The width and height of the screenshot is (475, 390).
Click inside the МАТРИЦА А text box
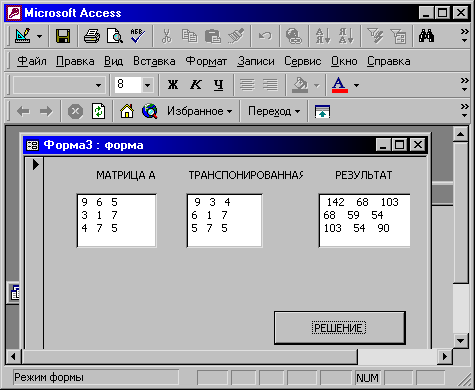pyautogui.click(x=116, y=221)
